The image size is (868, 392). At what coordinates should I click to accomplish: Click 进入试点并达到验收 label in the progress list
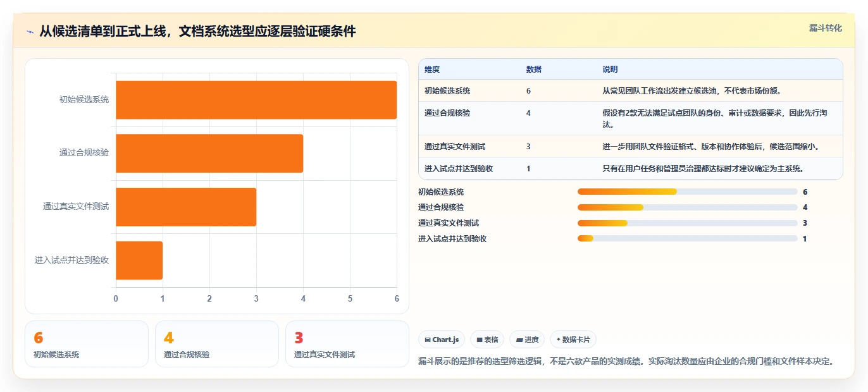coord(452,239)
